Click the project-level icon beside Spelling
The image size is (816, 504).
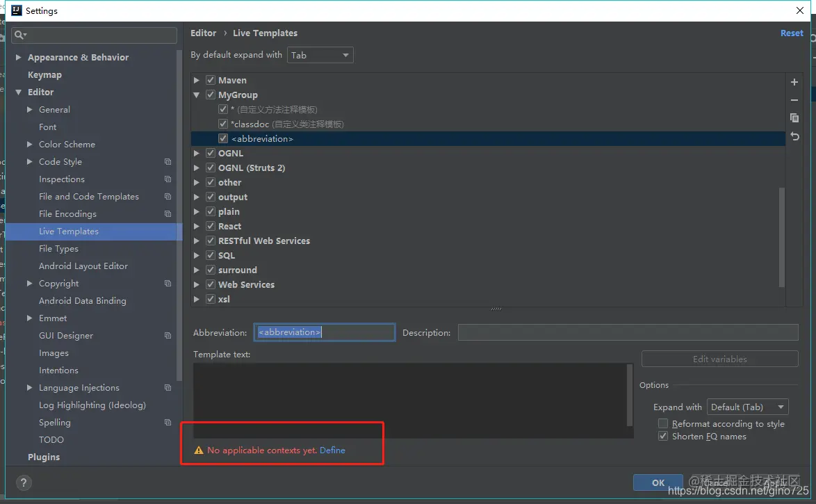click(168, 422)
